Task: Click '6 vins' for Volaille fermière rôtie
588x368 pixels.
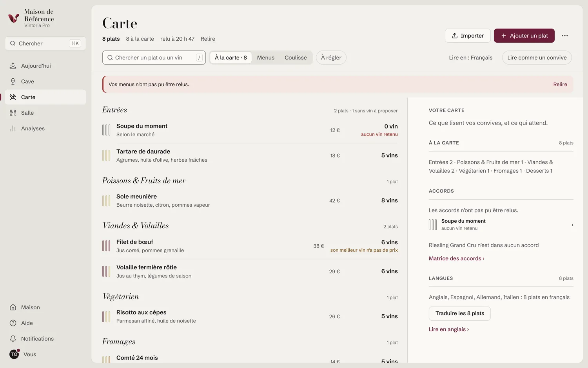Action: [390, 271]
